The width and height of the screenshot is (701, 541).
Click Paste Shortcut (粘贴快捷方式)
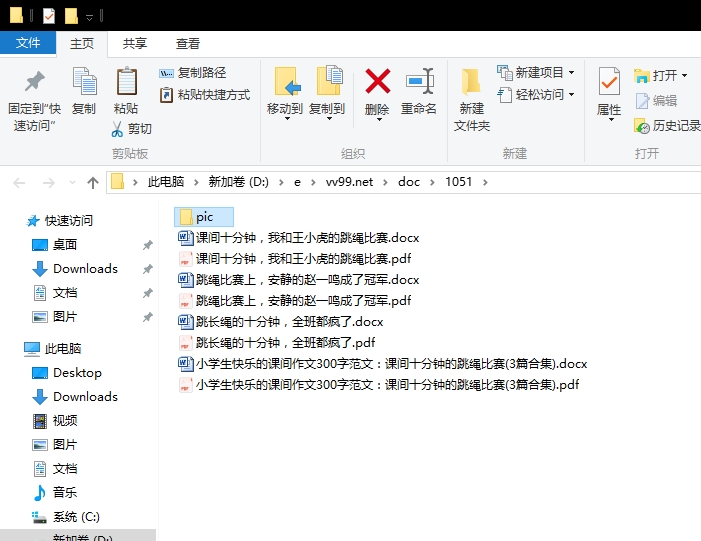[205, 95]
